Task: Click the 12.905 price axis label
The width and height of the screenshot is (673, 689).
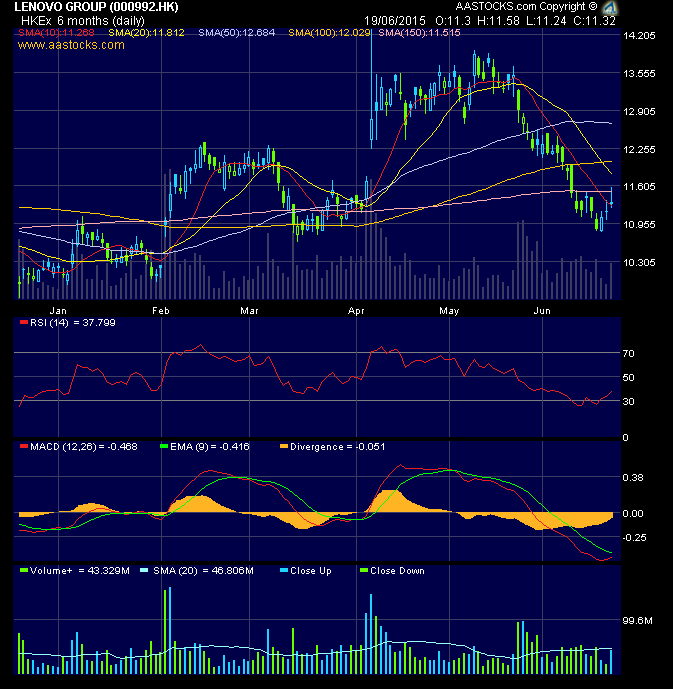Action: [639, 111]
